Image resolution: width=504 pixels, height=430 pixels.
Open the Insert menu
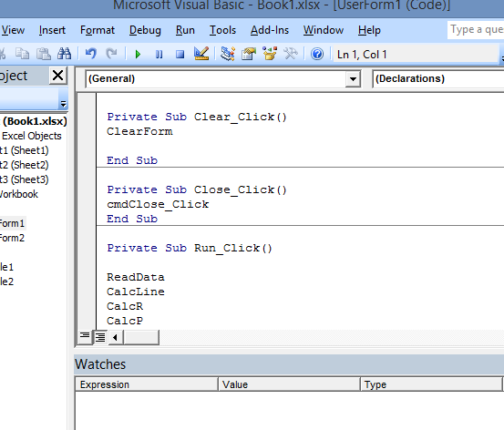point(52,30)
